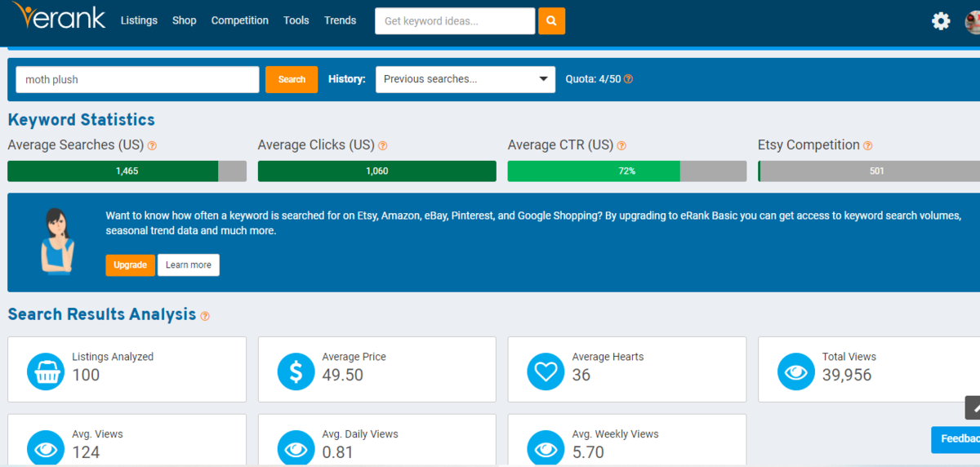Click the orange magnifier search icon
The width and height of the screenshot is (980, 467).
551,20
